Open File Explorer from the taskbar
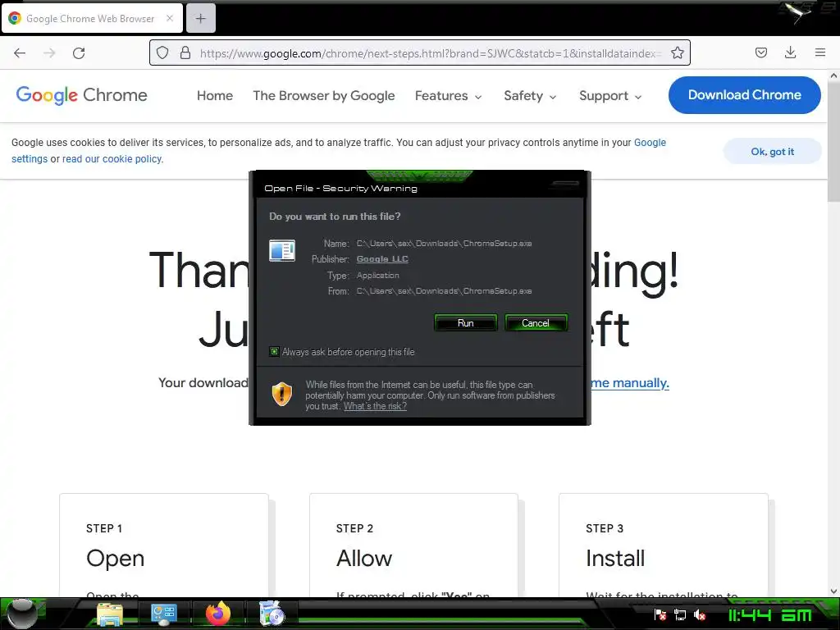The height and width of the screenshot is (630, 840). 110,614
